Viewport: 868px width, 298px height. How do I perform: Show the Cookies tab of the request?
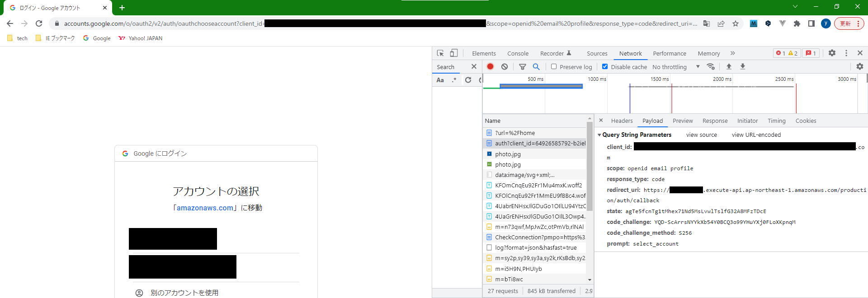click(x=806, y=121)
